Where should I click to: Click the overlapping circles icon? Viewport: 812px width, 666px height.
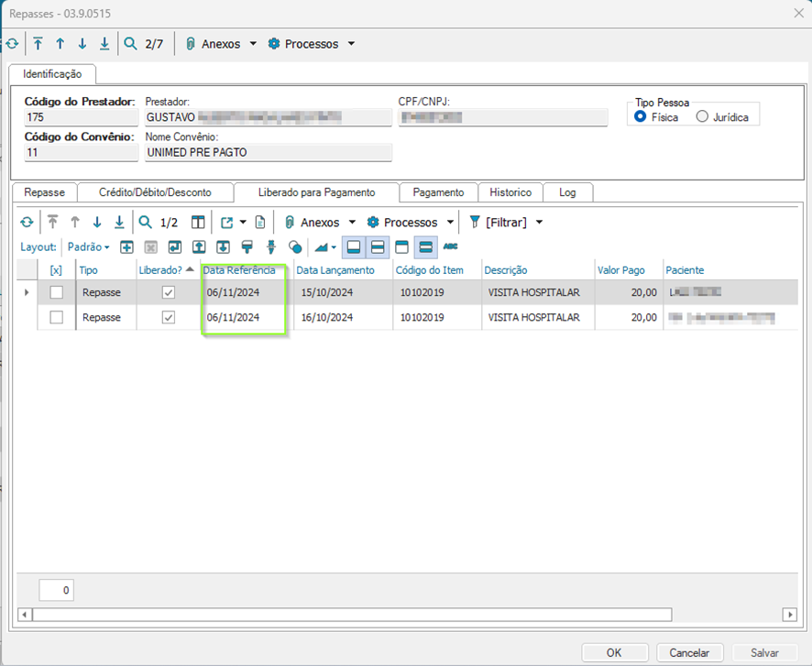(295, 246)
